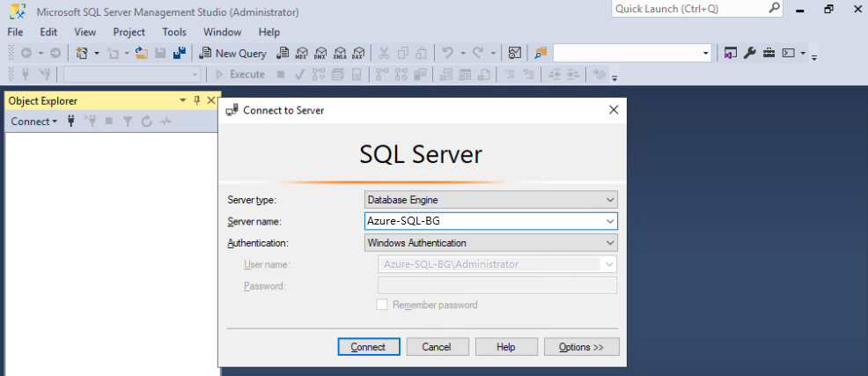Image resolution: width=868 pixels, height=376 pixels.
Task: Open the find combo box dropdown
Action: click(706, 53)
